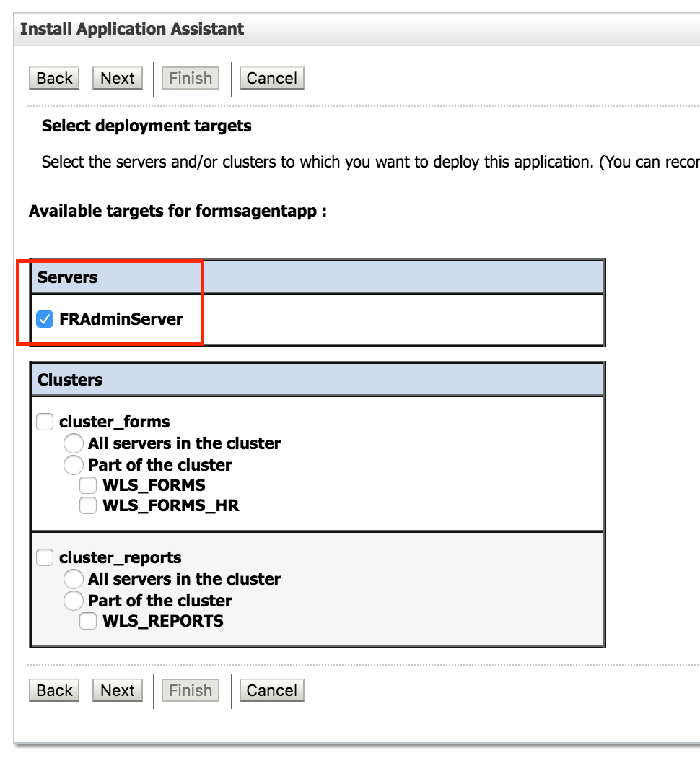Select 'Part of the cluster' under cluster_forms
Viewport: 700px width, 761px height.
[73, 465]
